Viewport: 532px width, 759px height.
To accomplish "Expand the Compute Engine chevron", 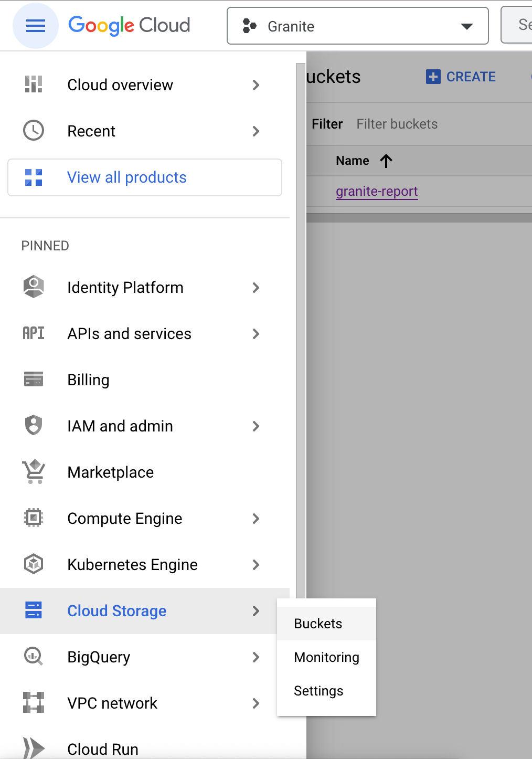I will pyautogui.click(x=256, y=518).
